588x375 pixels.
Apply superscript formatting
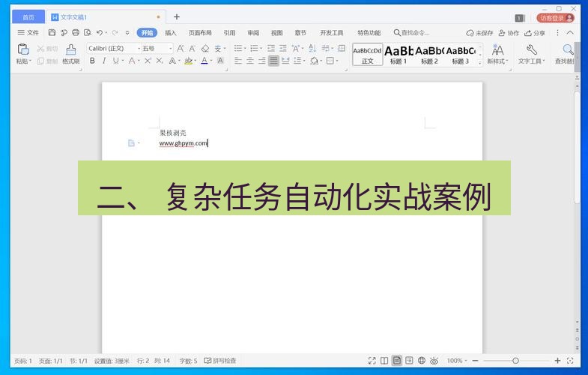148,61
